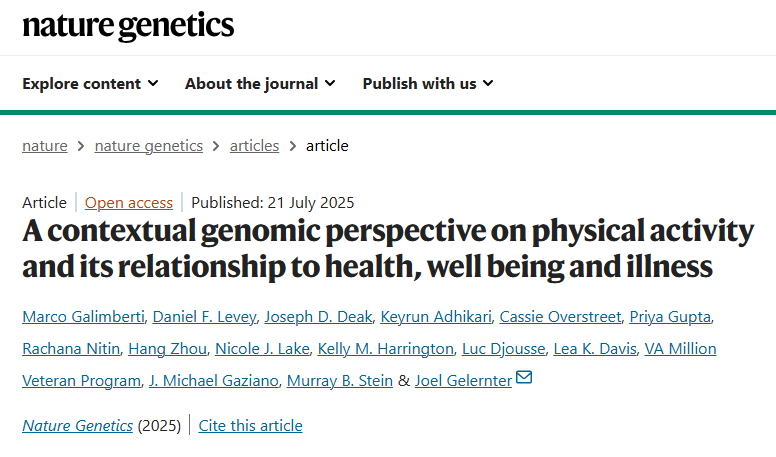Open the articles breadcrumb link
The height and width of the screenshot is (457, 776).
click(x=254, y=146)
